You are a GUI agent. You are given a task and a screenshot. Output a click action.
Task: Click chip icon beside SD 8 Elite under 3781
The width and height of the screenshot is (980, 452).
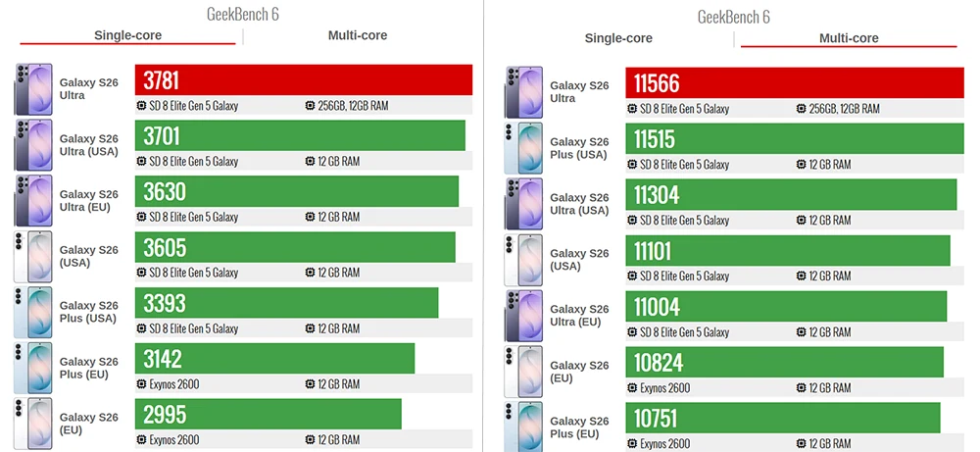[x=141, y=106]
